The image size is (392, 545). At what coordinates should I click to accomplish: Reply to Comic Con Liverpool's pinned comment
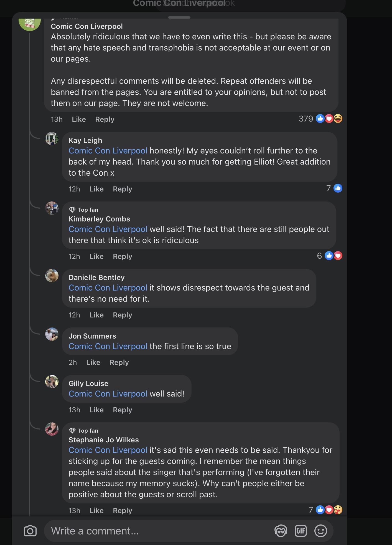coord(105,119)
